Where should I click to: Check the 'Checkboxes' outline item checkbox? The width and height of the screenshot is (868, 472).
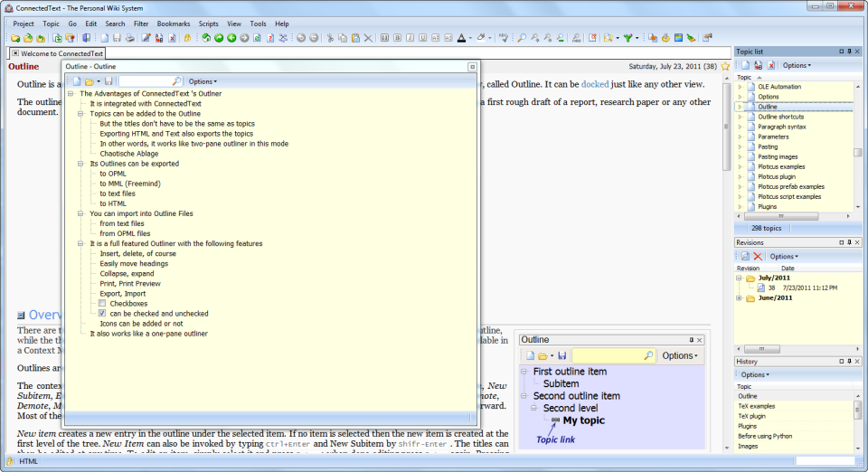[x=102, y=304]
